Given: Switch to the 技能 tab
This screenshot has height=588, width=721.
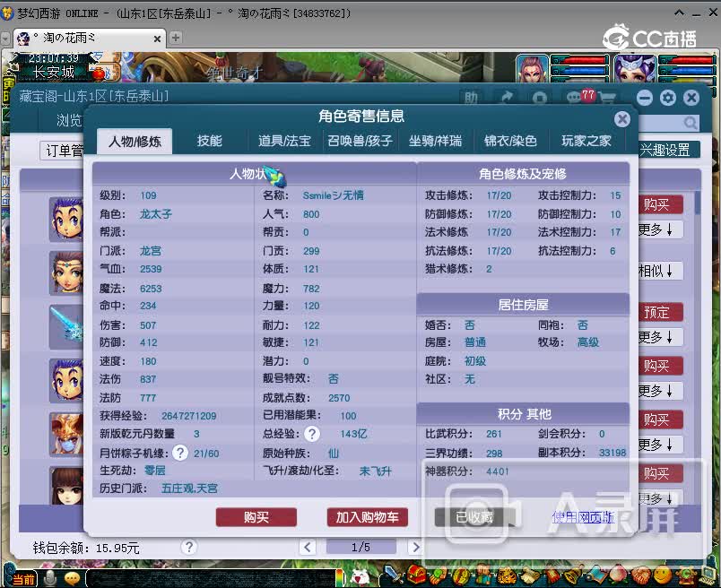Looking at the screenshot, I should click(x=209, y=141).
